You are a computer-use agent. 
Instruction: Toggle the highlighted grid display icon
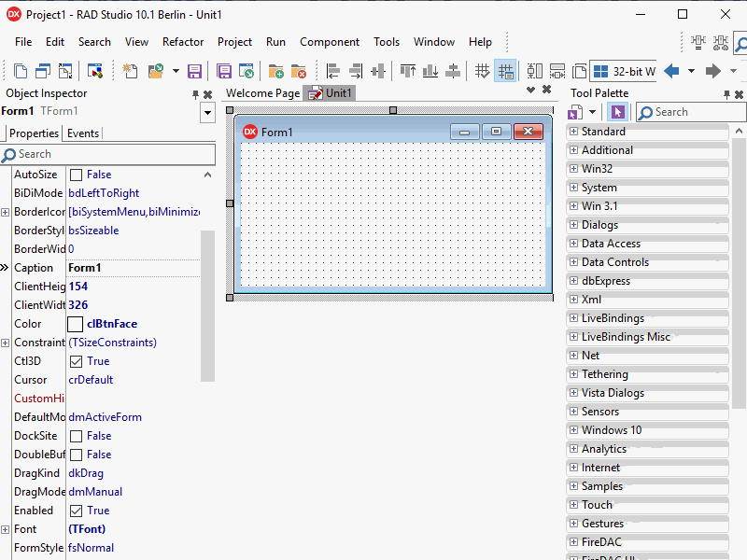pos(505,72)
